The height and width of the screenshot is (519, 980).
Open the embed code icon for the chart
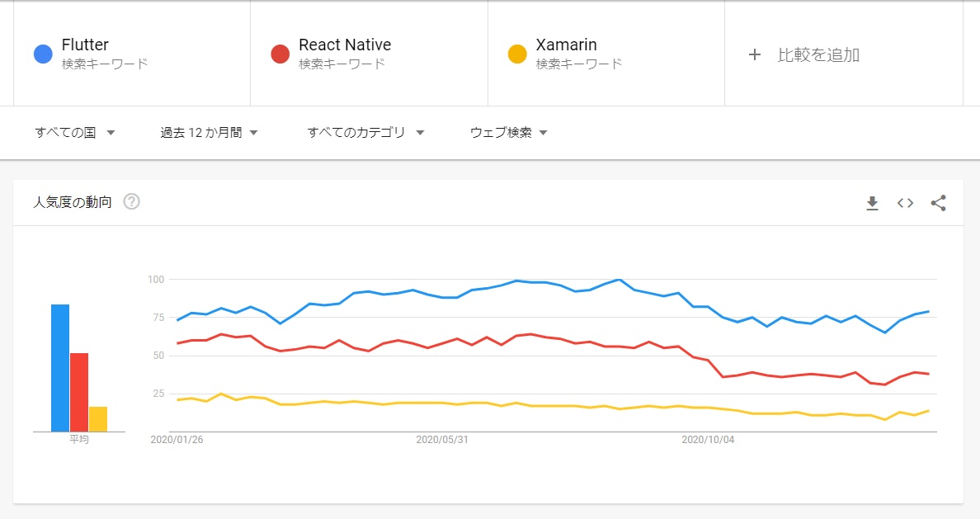tap(905, 202)
